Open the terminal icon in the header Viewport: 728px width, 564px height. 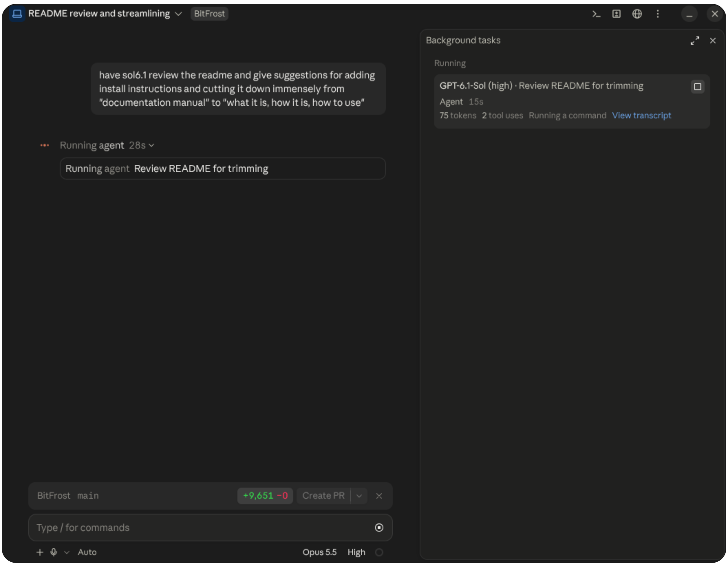coord(596,14)
